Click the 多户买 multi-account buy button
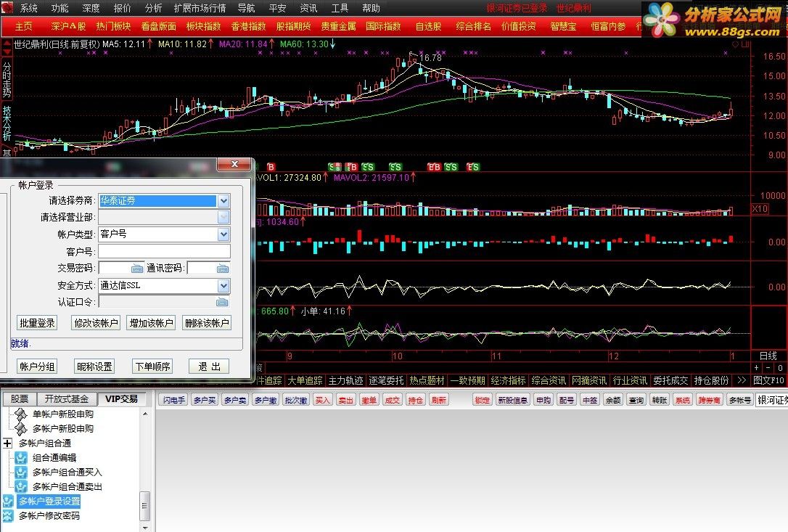This screenshot has width=788, height=532. [x=205, y=400]
